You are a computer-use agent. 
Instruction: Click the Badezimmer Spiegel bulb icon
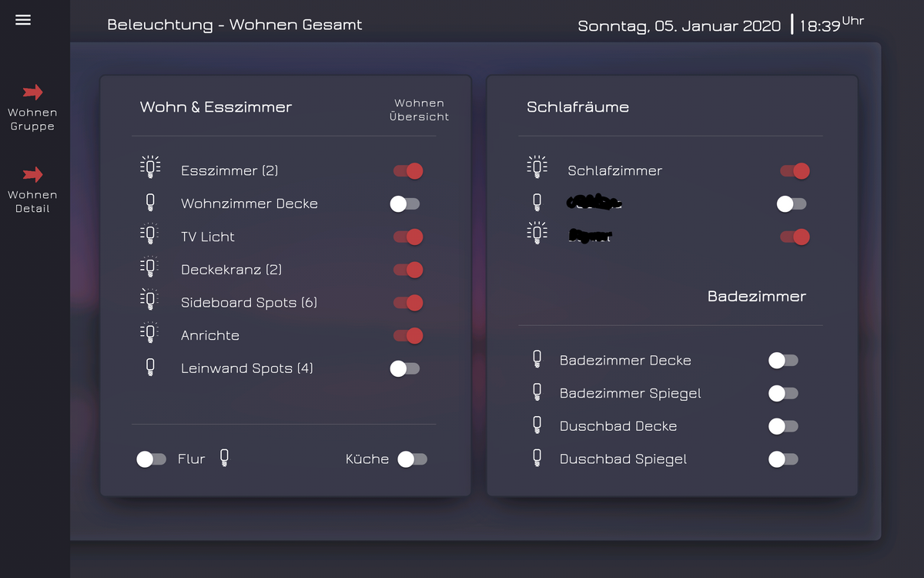[537, 393]
